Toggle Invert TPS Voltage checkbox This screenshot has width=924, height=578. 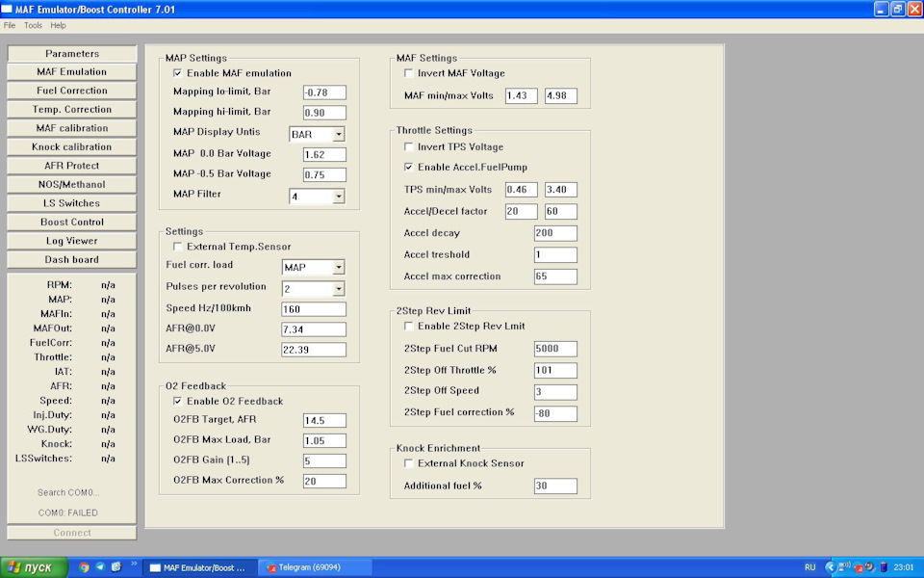pyautogui.click(x=408, y=146)
